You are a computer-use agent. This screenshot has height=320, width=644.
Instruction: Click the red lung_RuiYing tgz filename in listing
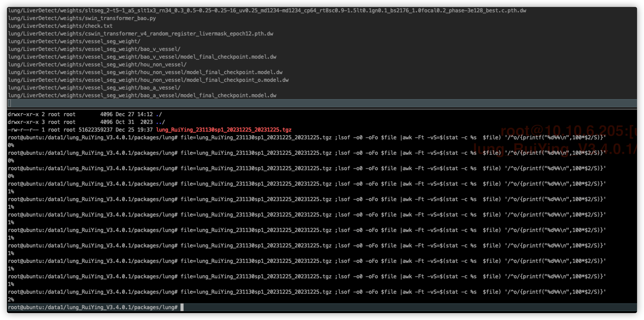tap(224, 130)
